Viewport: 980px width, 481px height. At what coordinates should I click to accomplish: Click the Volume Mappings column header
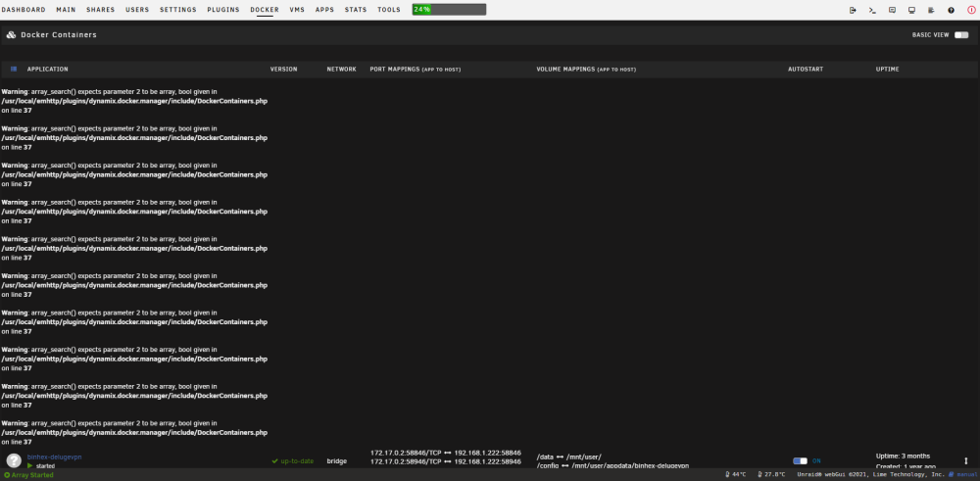(586, 70)
